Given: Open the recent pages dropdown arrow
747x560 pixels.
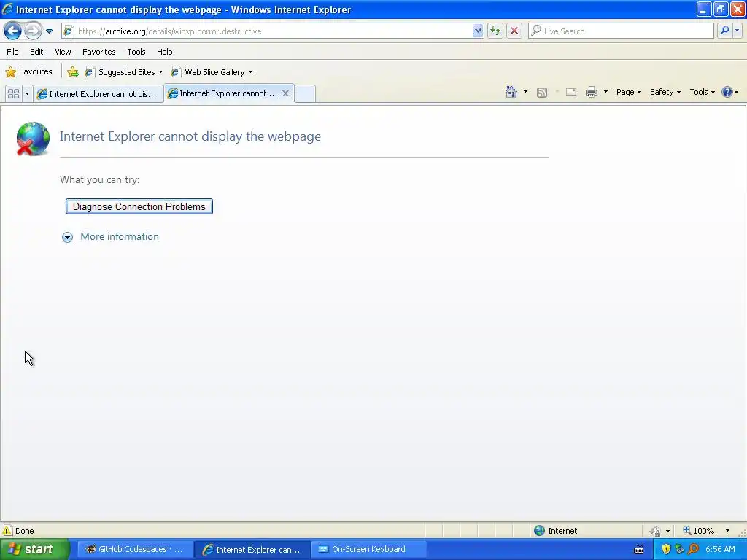Looking at the screenshot, I should click(49, 31).
